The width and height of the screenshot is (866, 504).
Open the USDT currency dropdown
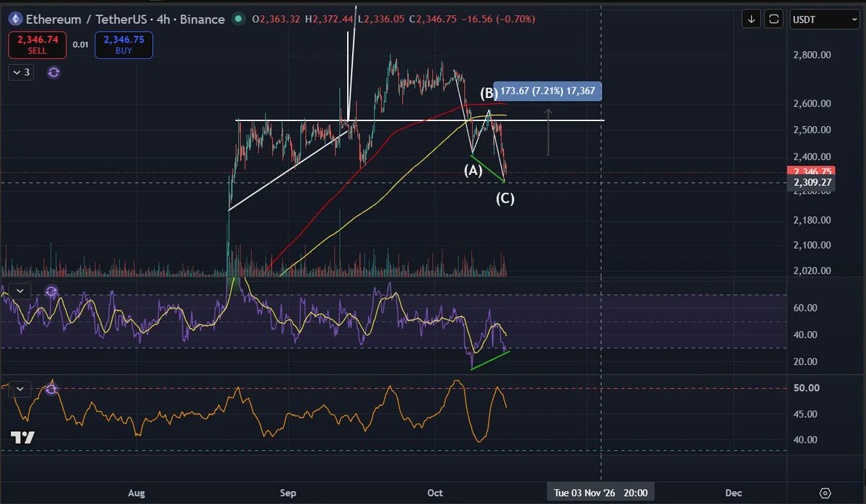pyautogui.click(x=823, y=19)
